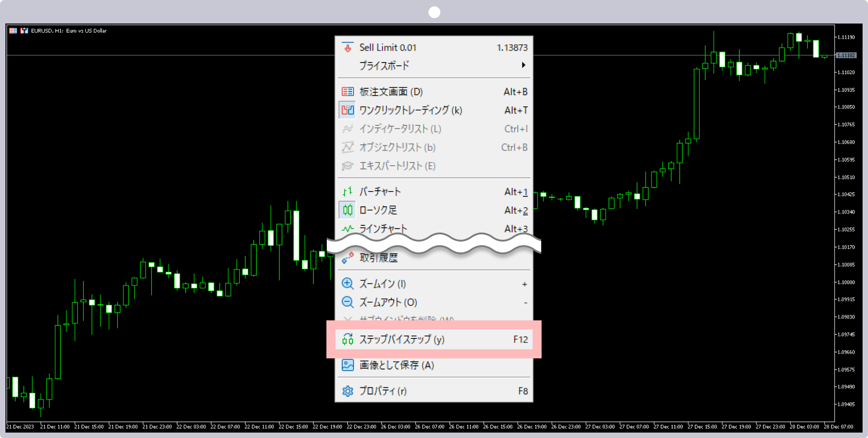Click the depth of market icon in chart title
This screenshot has width=868, height=438.
click(13, 31)
